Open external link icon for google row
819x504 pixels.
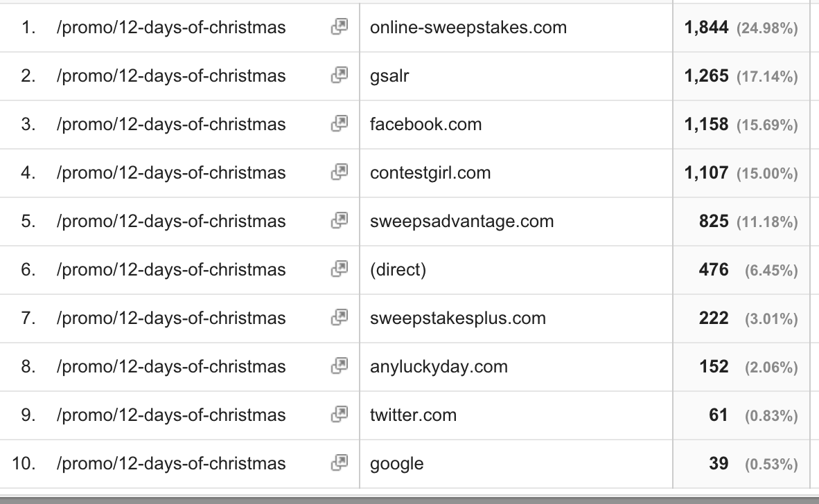339,463
